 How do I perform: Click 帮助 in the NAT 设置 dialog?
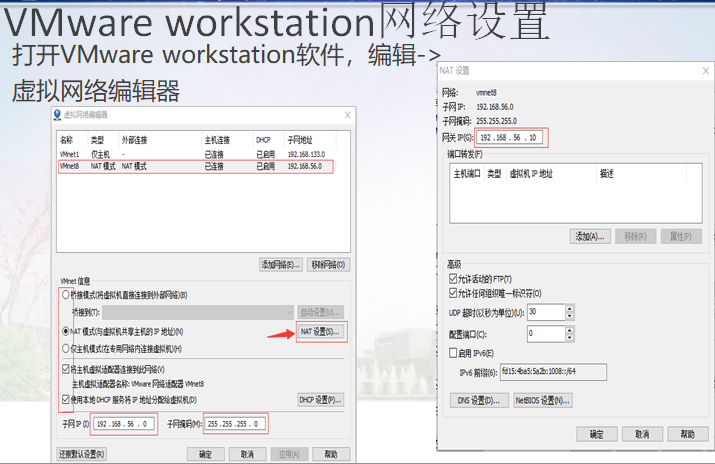[x=688, y=434]
